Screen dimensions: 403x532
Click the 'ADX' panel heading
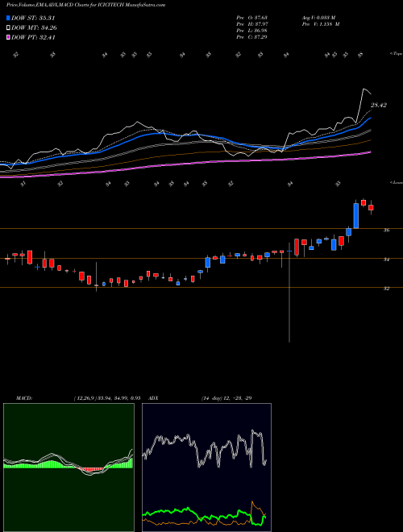(153, 398)
